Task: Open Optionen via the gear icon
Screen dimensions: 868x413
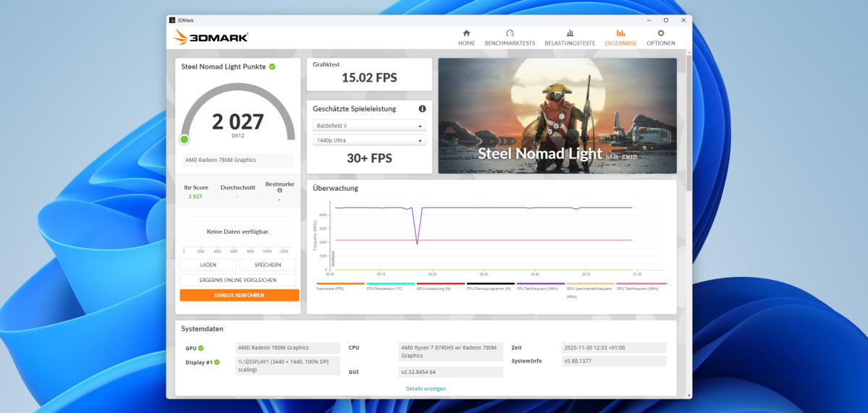Action: pos(660,33)
